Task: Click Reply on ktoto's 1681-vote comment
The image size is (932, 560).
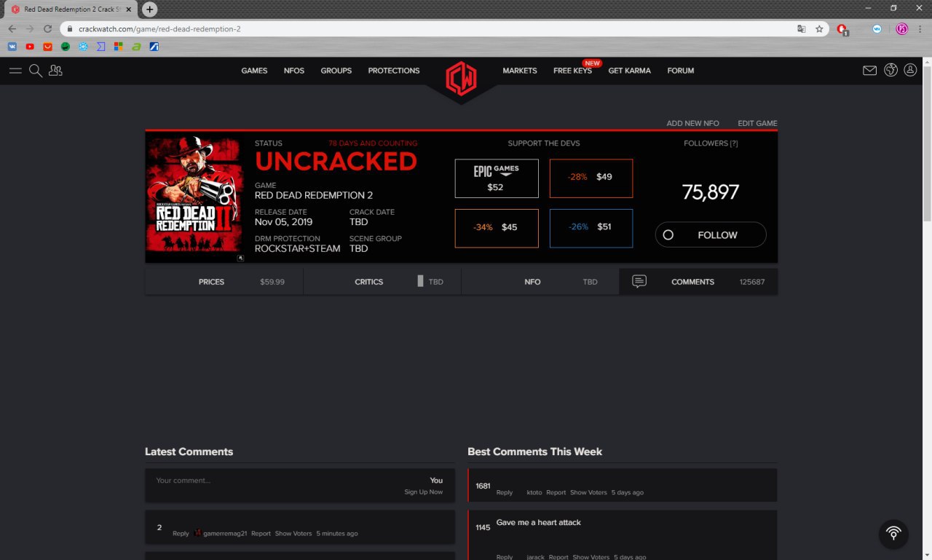Action: coord(505,493)
